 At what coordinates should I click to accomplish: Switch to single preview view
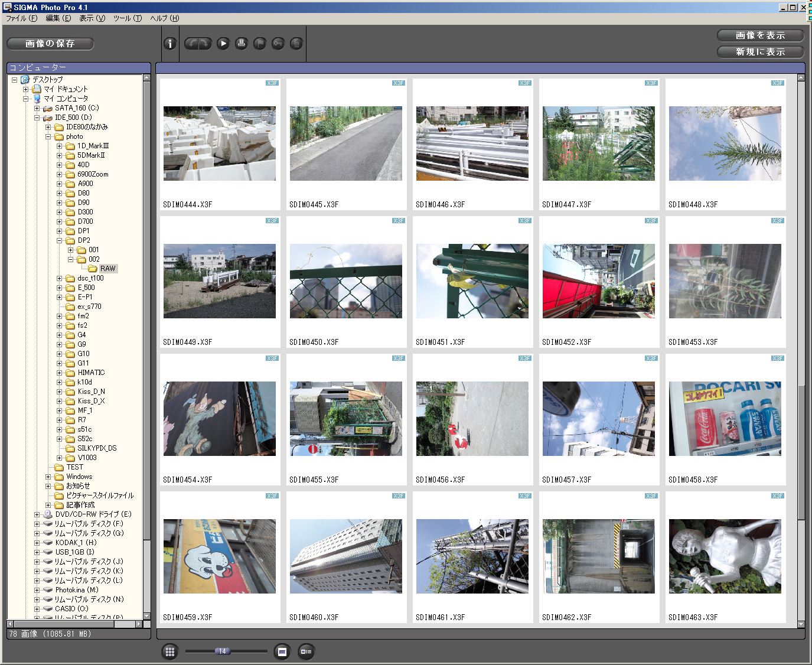point(282,651)
